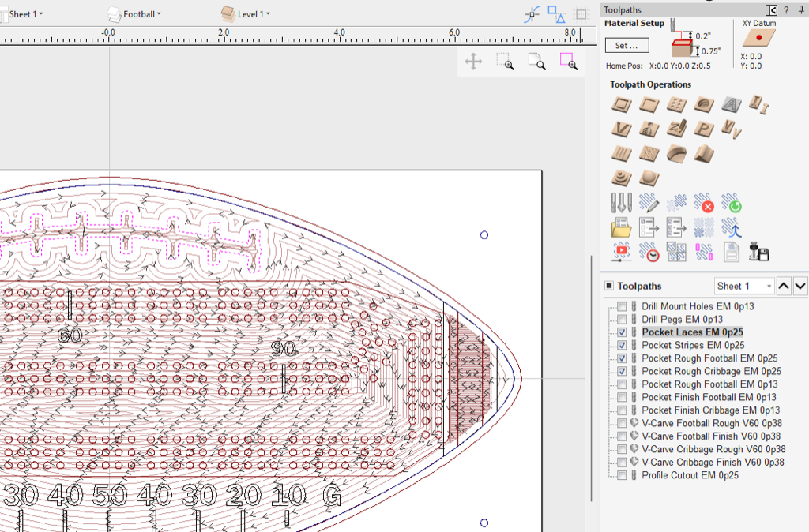Create a V-Carve engraving toolpath
Image resolution: width=809 pixels, height=532 pixels.
(622, 129)
